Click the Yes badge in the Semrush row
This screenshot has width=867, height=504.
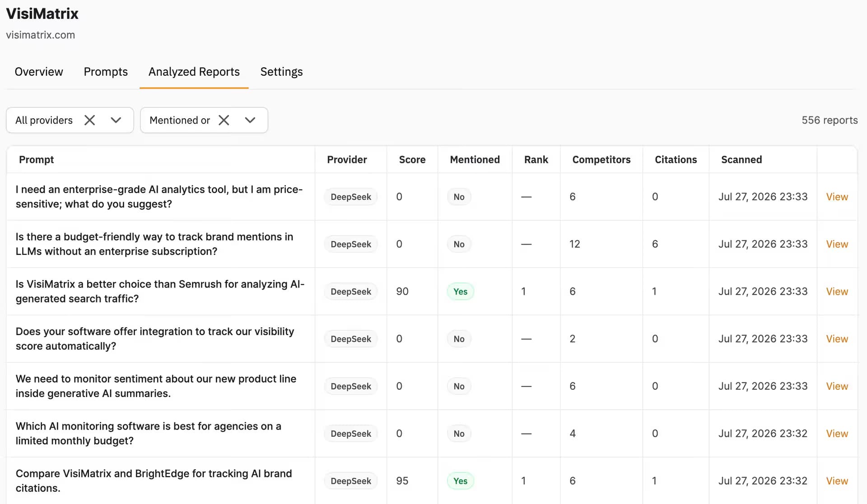(461, 291)
